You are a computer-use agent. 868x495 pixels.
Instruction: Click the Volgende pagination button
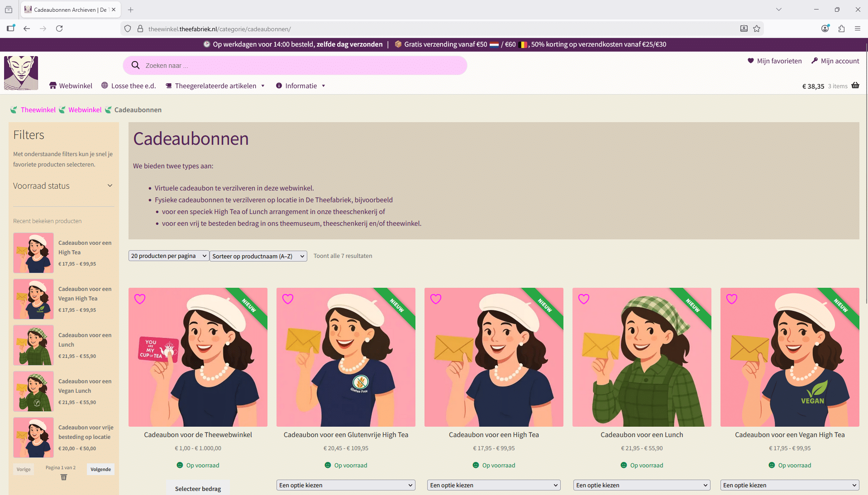[x=100, y=469]
